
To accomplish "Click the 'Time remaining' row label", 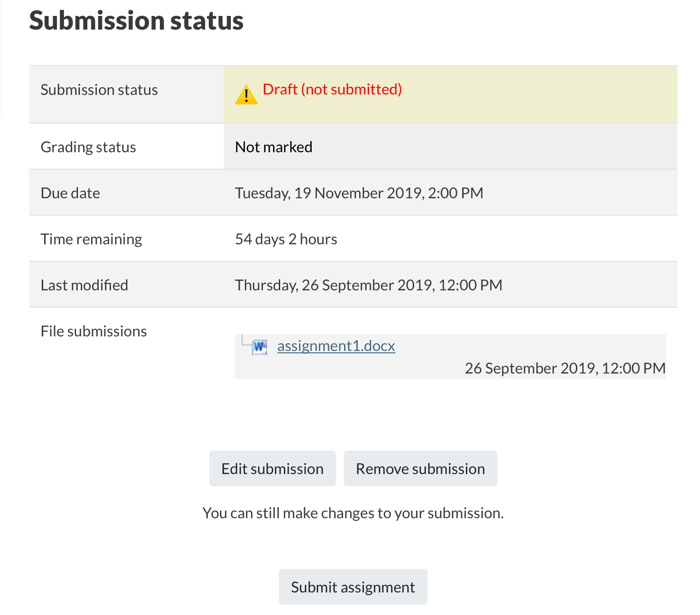I will [x=91, y=239].
